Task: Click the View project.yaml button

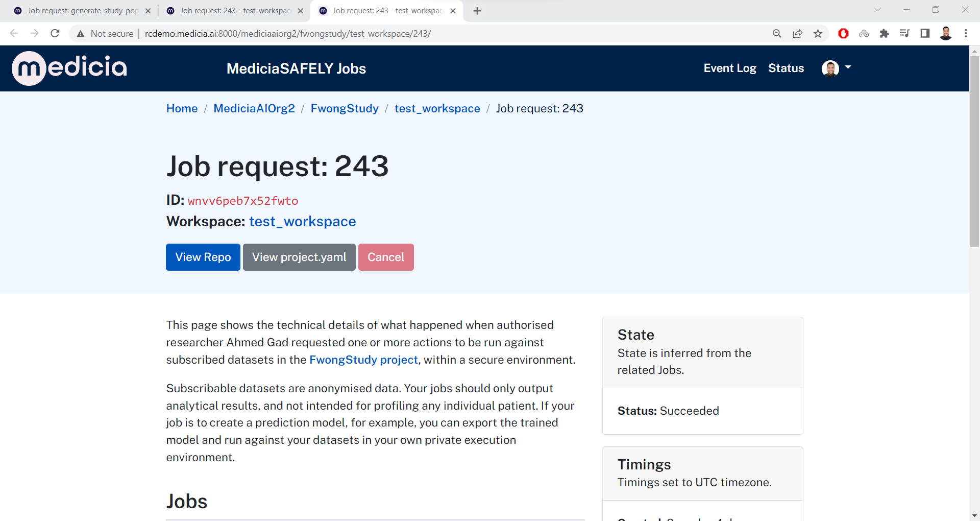Action: [x=299, y=257]
